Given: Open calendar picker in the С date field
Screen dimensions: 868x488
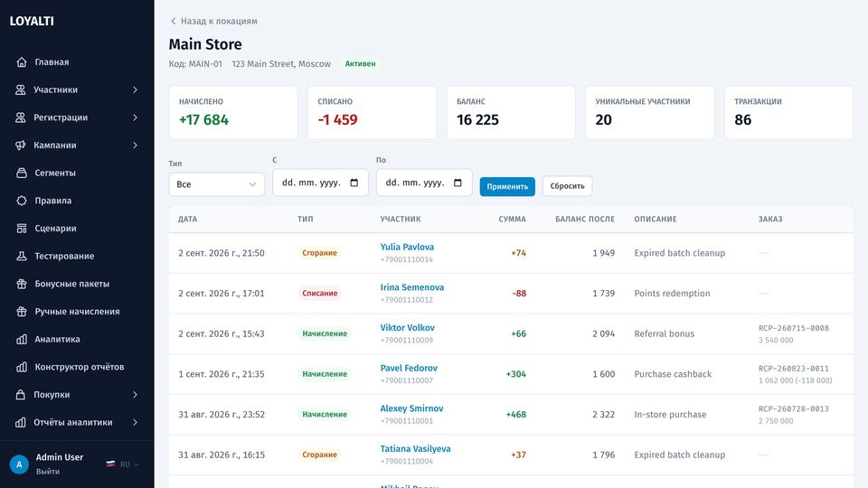Looking at the screenshot, I should pyautogui.click(x=354, y=183).
